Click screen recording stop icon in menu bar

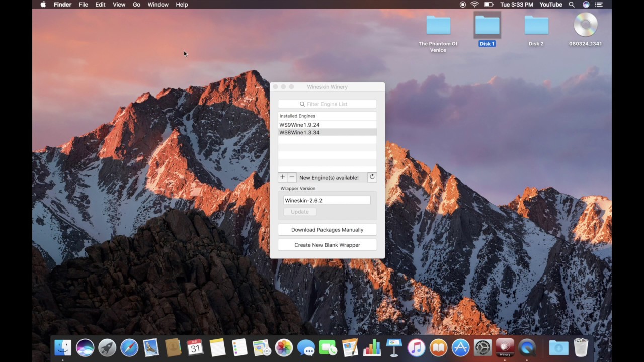click(x=463, y=5)
